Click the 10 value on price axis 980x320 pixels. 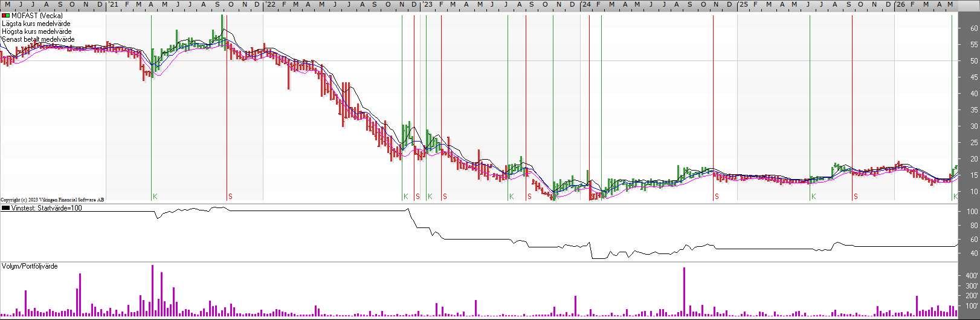click(x=975, y=192)
